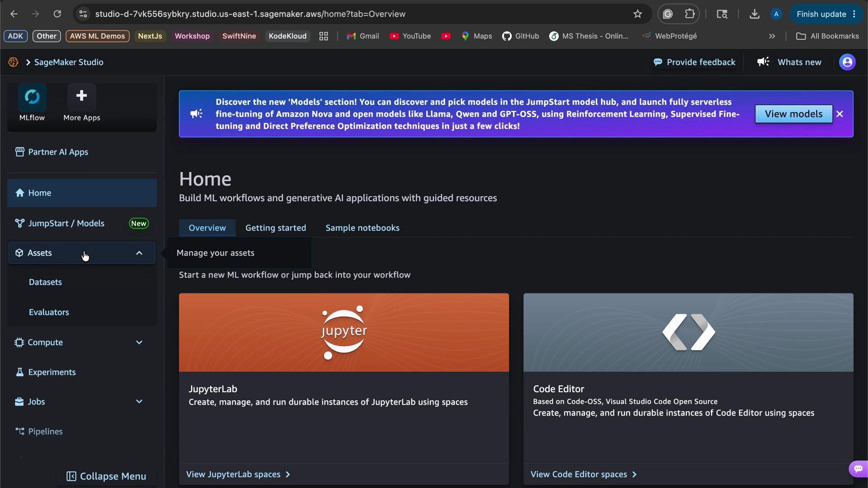Click the SageMaker logo icon in header
The image size is (868, 488).
point(13,62)
